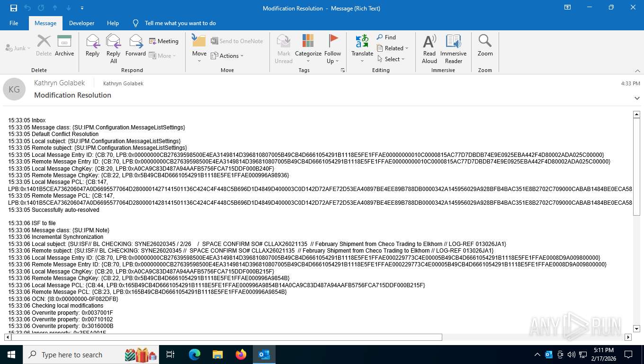The width and height of the screenshot is (644, 364).
Task: Open Immersive Reader
Action: tap(454, 48)
